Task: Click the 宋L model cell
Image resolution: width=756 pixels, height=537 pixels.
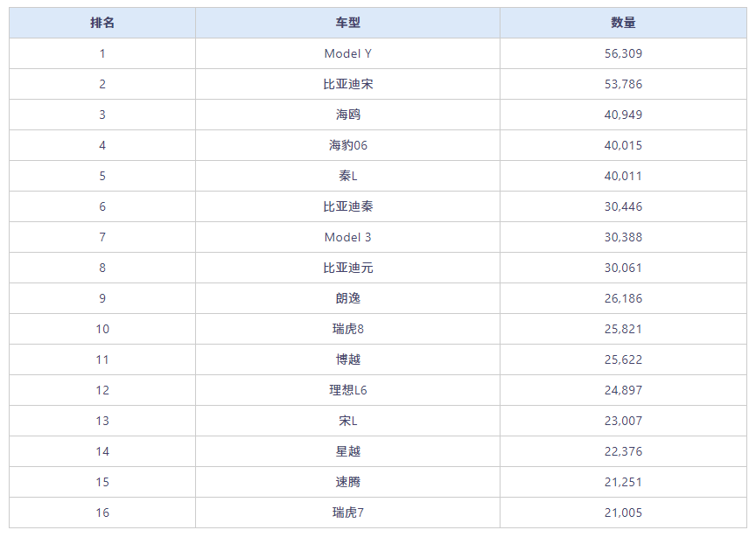Action: (x=347, y=421)
